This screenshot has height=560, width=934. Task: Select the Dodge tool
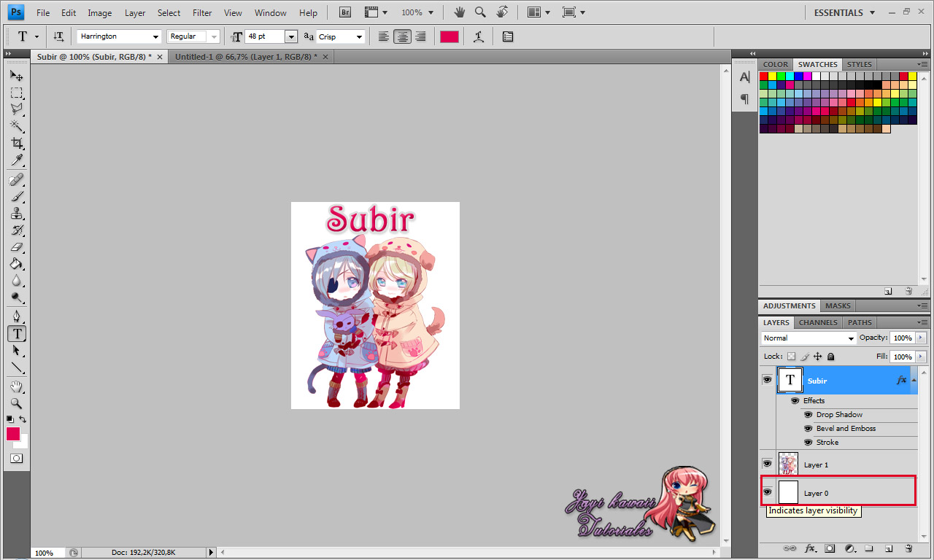16,297
